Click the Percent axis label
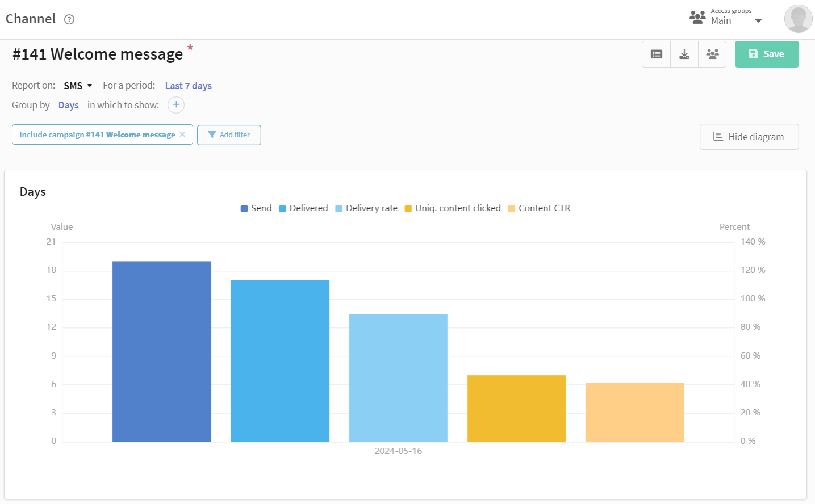 point(734,227)
